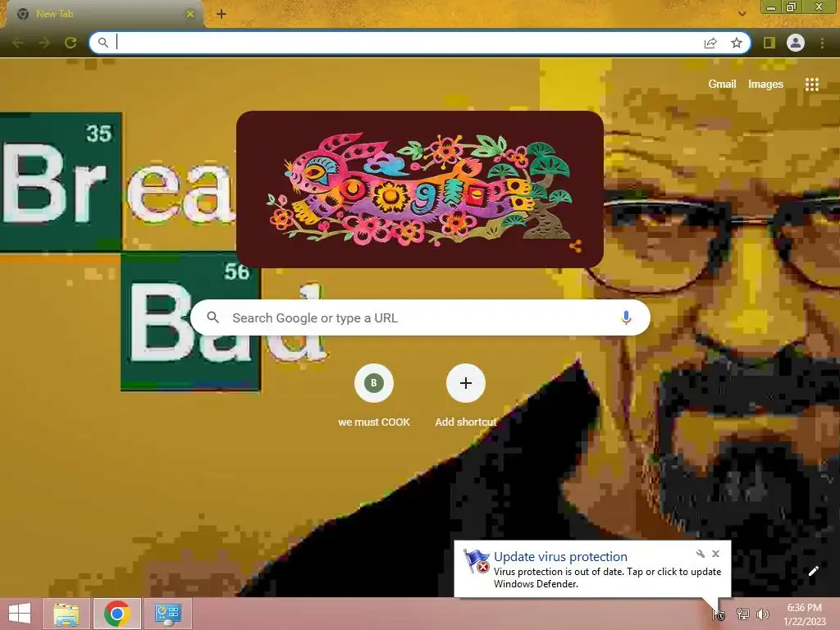Click the share page icon in address bar
The height and width of the screenshot is (630, 840).
[710, 43]
